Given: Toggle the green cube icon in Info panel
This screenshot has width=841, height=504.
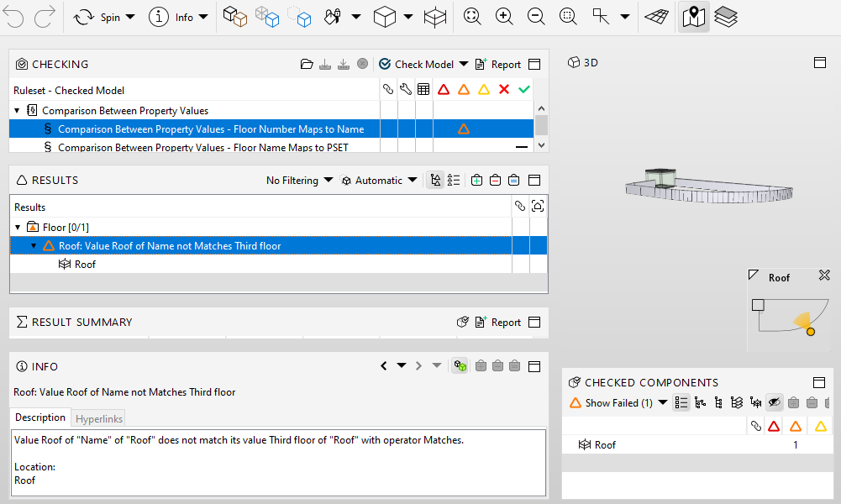Looking at the screenshot, I should (460, 366).
